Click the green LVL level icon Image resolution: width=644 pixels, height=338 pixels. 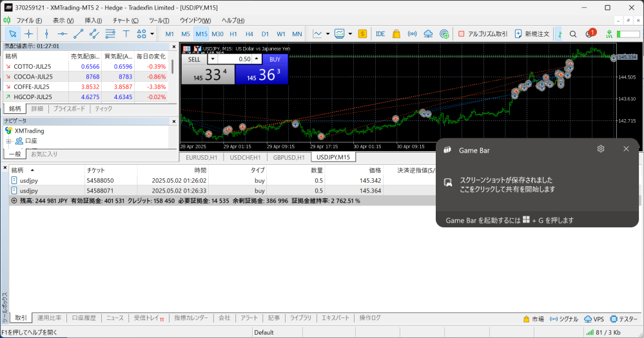pos(609,34)
